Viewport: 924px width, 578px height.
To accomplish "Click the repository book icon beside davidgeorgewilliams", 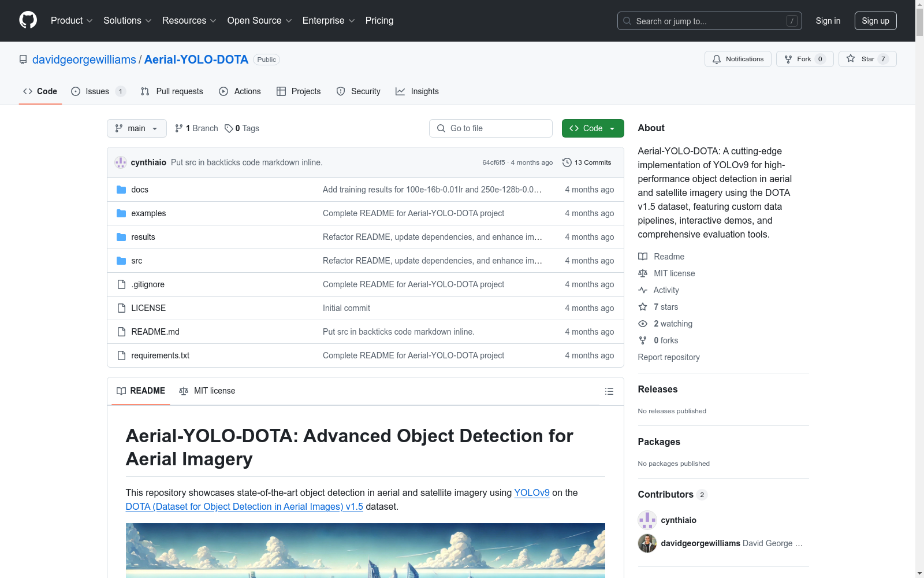I will pos(23,60).
